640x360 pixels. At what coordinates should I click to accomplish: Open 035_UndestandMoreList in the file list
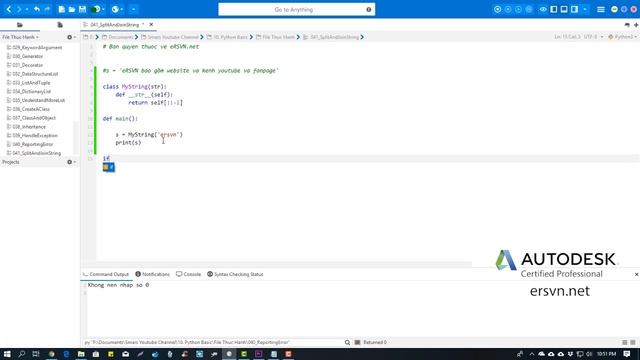[36, 100]
